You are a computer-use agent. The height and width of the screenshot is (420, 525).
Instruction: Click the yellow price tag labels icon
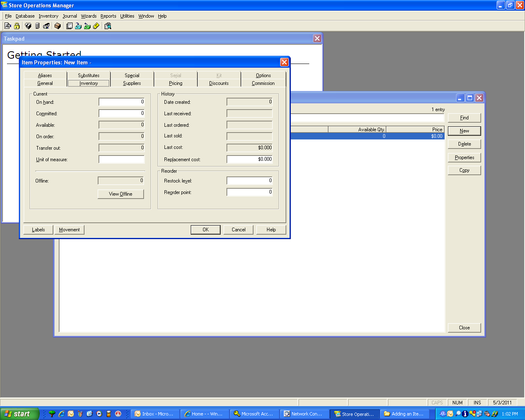click(96, 25)
